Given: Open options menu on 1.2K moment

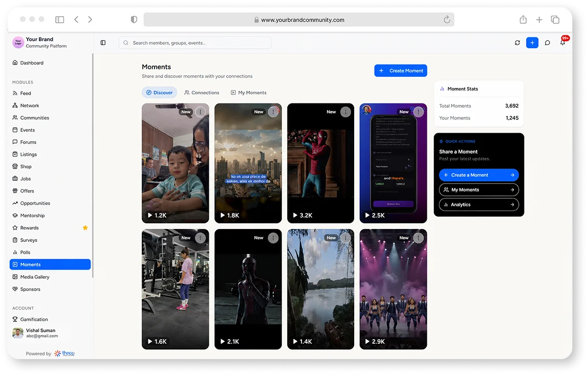Looking at the screenshot, I should 201,112.
